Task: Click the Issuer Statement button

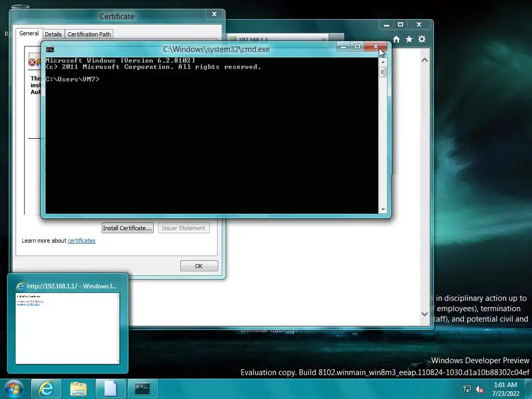Action: pos(183,228)
